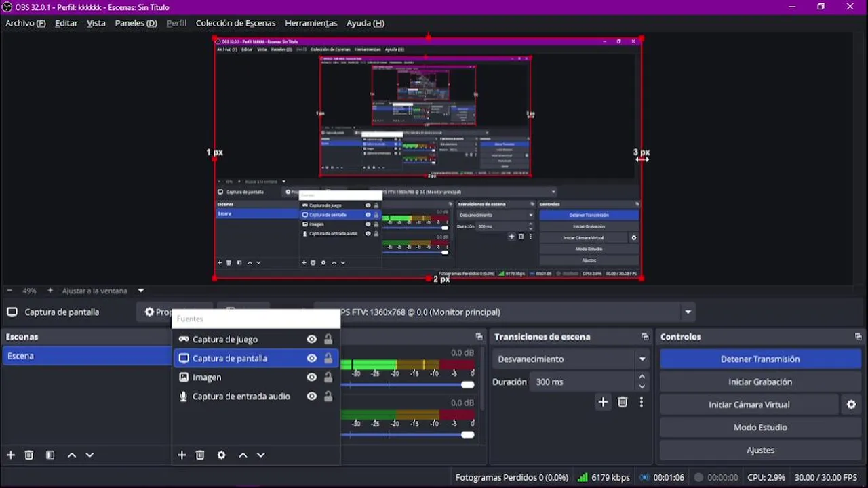Open Ajustes from Controles panel
This screenshot has height=488, width=868.
click(x=760, y=450)
